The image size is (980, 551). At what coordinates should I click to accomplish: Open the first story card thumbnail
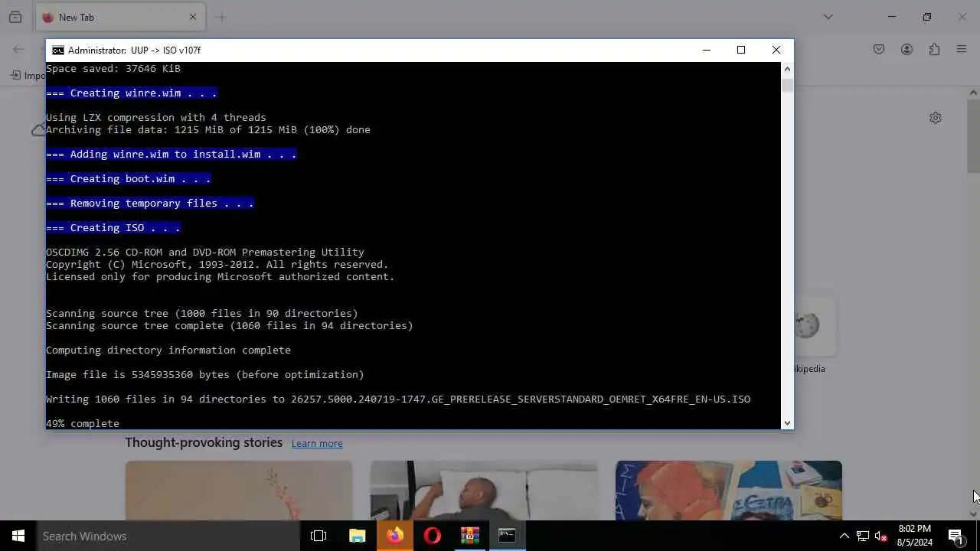tap(239, 490)
